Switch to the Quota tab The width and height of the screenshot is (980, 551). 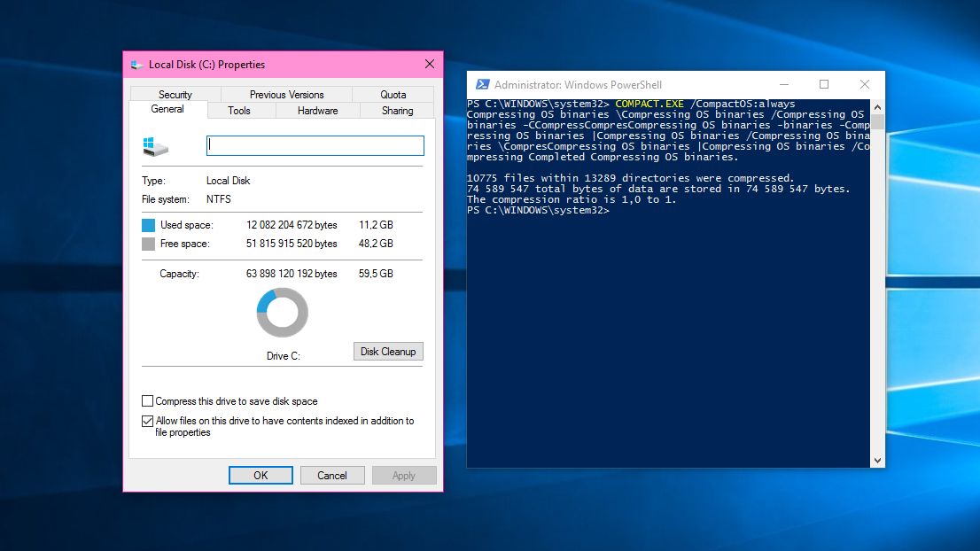pyautogui.click(x=393, y=94)
